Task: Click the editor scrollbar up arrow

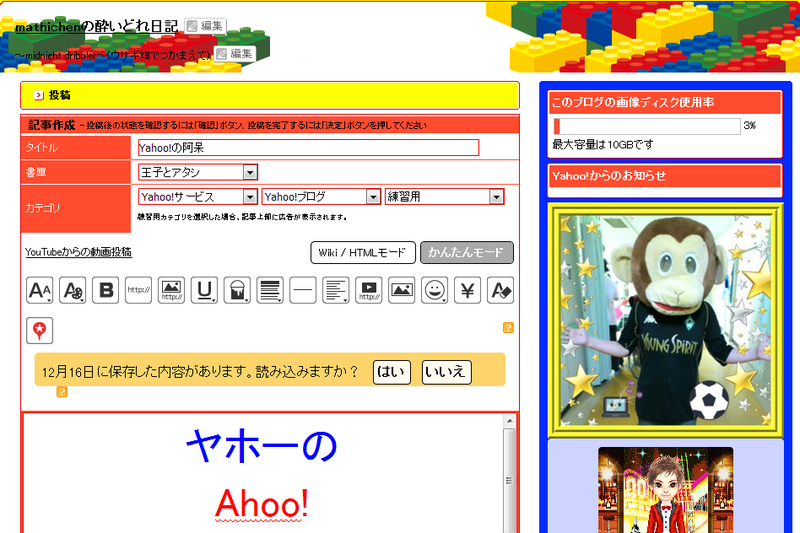Action: coord(509,421)
